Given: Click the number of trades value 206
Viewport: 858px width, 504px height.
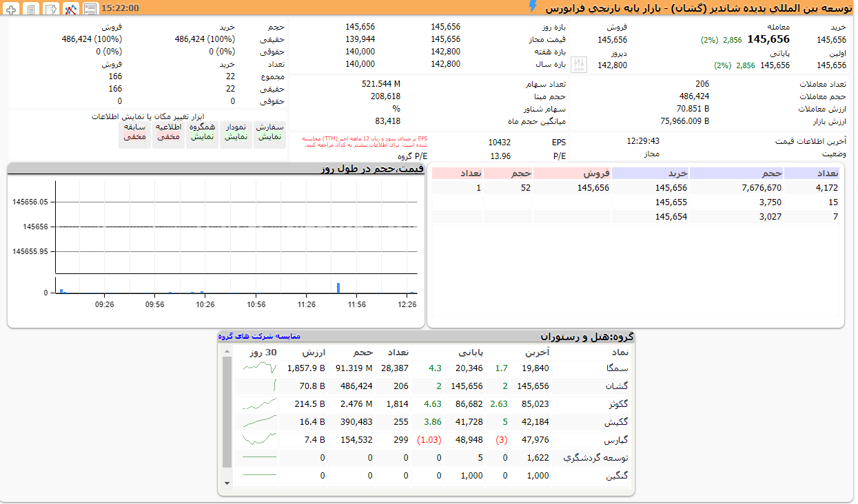Looking at the screenshot, I should 702,83.
